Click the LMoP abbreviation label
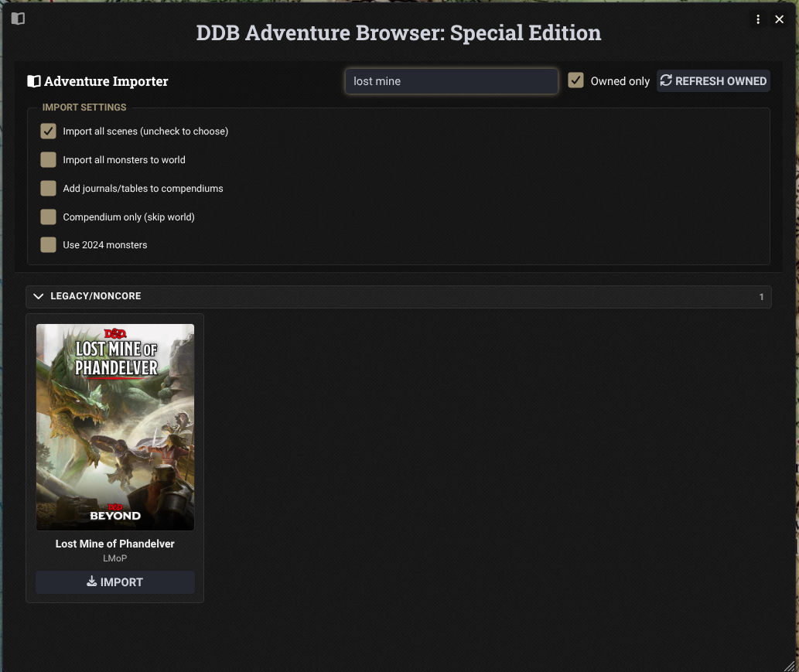This screenshot has width=799, height=672. coord(115,558)
